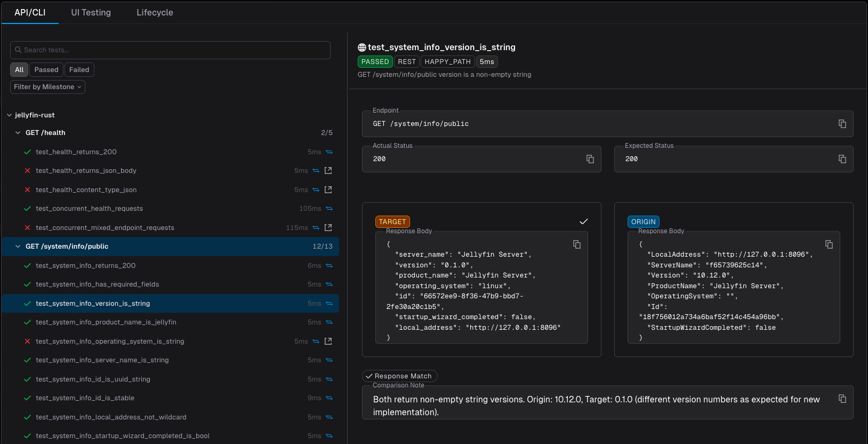This screenshot has height=444, width=868.
Task: Click compare arrows icon for test_system_info_operating_system_is_string
Action: [316, 342]
